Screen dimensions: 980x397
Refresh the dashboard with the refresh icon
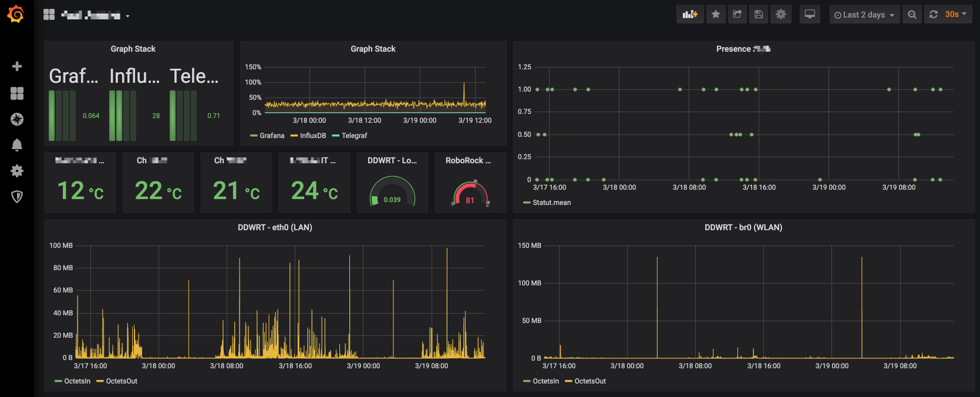pos(934,15)
